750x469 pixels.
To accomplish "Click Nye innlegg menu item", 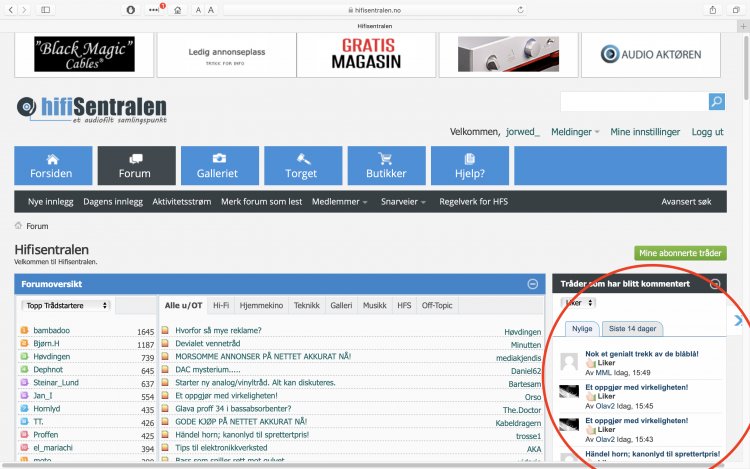I will (51, 202).
